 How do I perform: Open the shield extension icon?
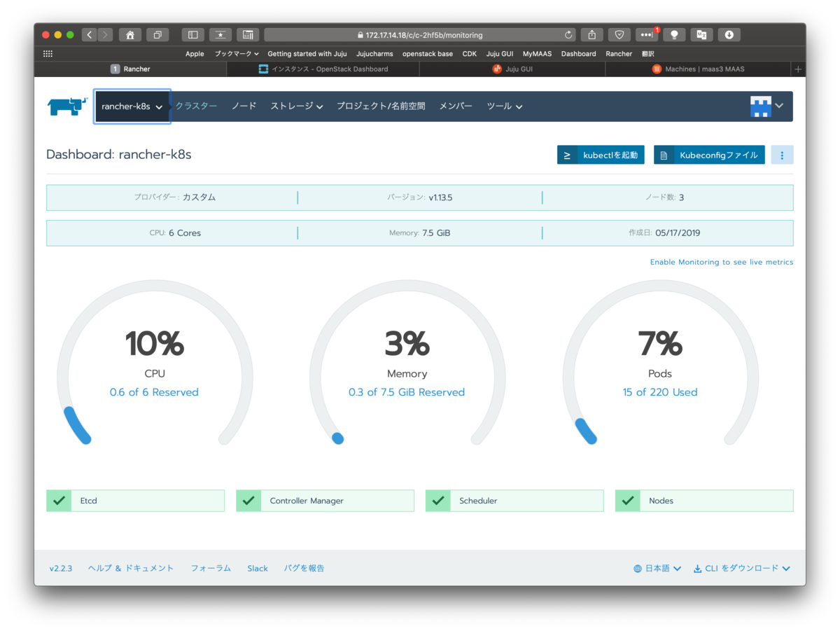pyautogui.click(x=619, y=34)
